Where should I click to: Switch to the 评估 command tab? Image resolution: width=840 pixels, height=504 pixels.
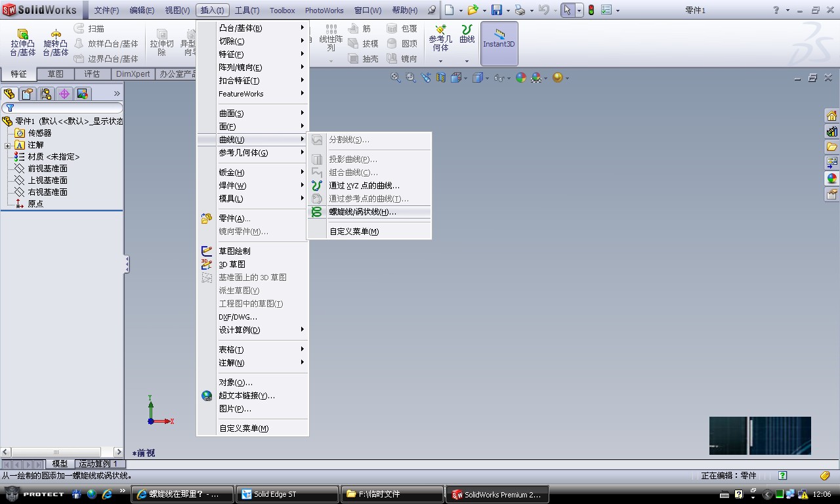point(92,74)
